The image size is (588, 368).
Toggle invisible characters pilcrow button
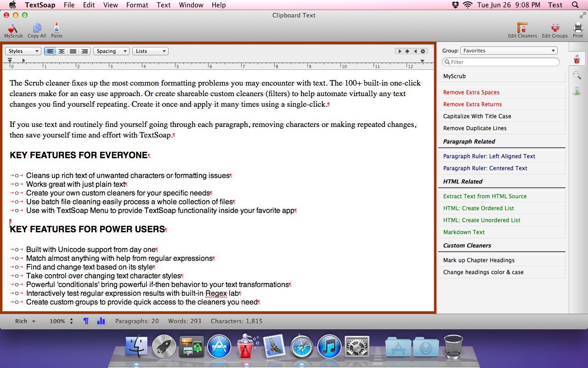[85, 321]
